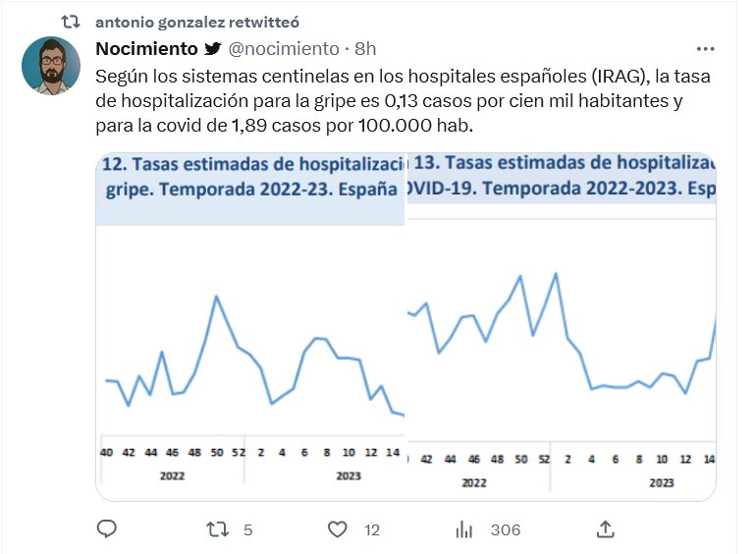Click the reply speech bubble icon

tap(107, 529)
